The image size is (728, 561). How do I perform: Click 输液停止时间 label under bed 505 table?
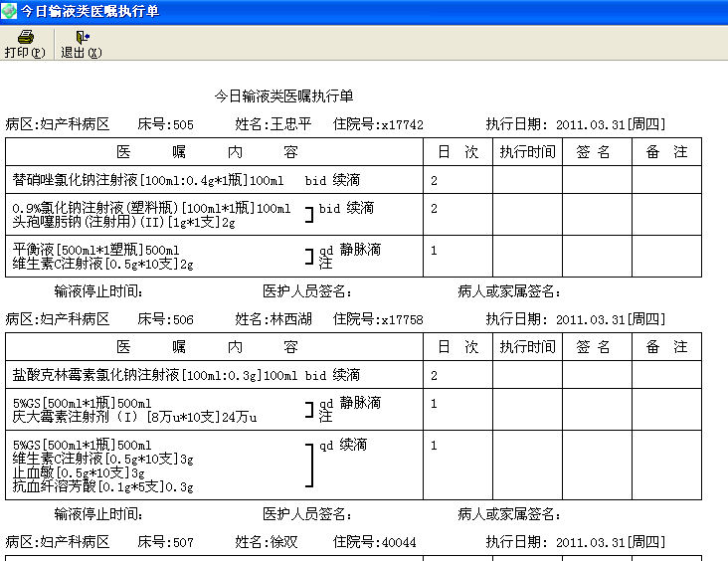pos(98,291)
